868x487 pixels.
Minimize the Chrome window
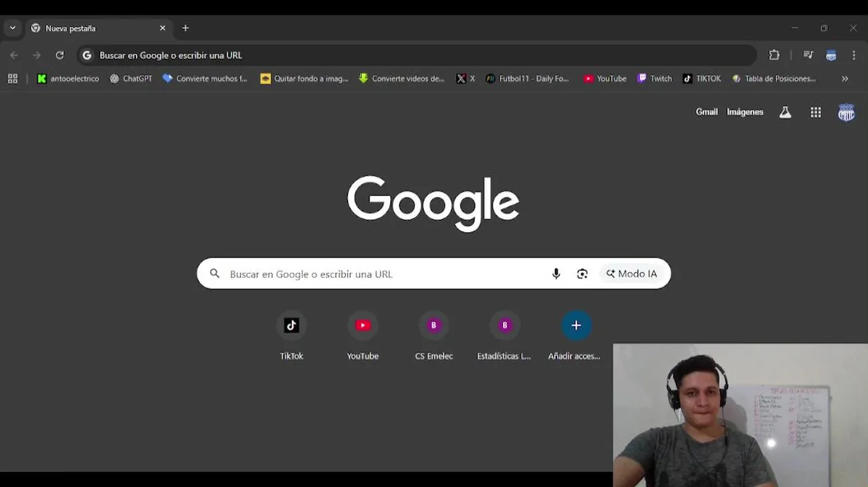coord(795,28)
